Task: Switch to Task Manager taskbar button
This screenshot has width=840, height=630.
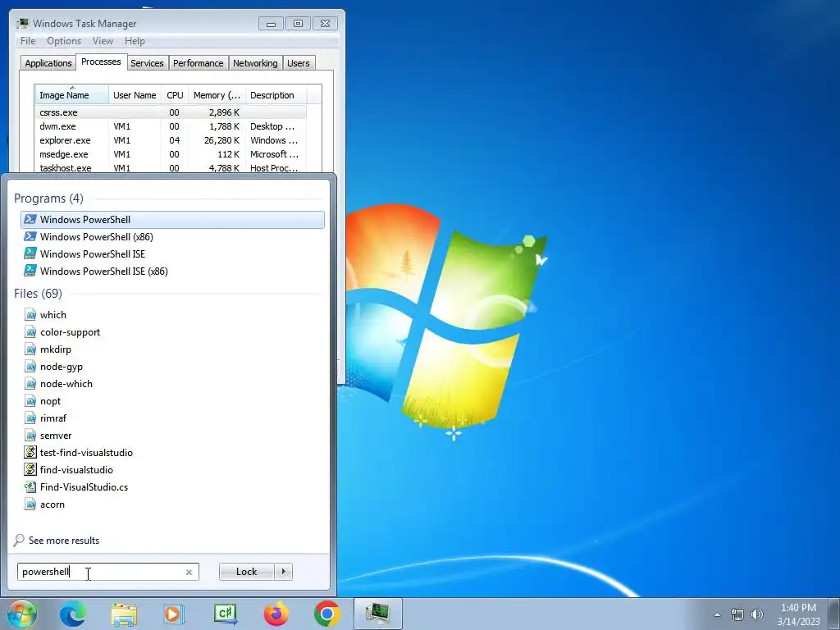Action: coord(377,614)
